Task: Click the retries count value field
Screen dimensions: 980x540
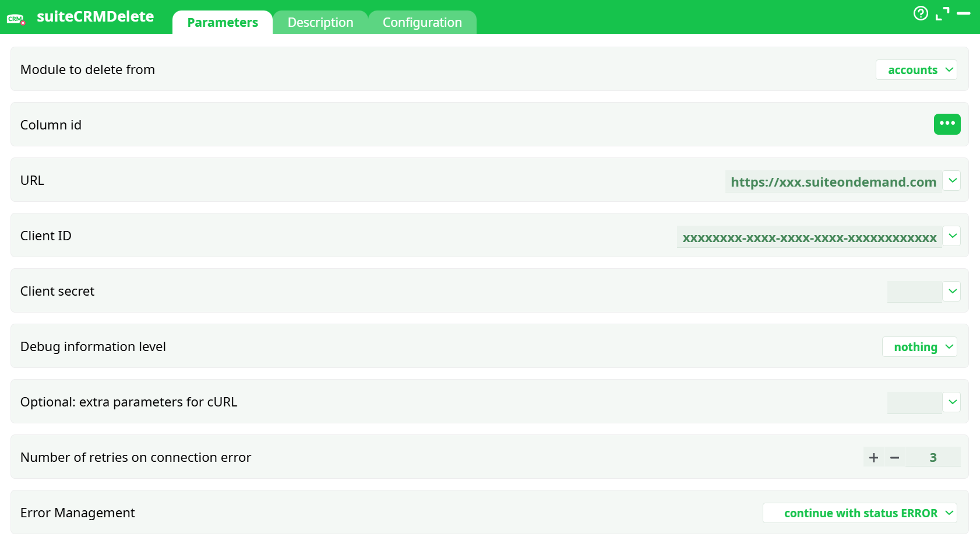Action: [933, 457]
